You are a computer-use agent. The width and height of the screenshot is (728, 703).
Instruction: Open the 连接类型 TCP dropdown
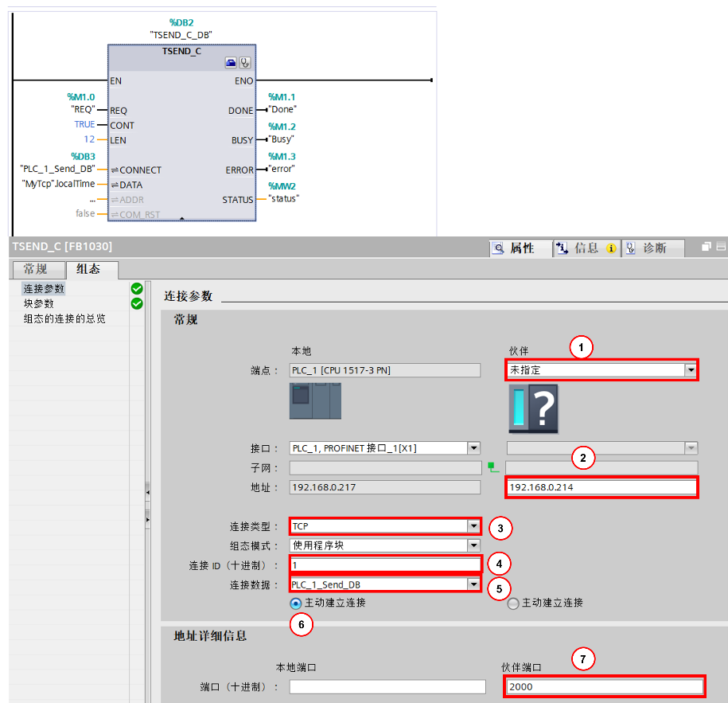click(x=473, y=526)
